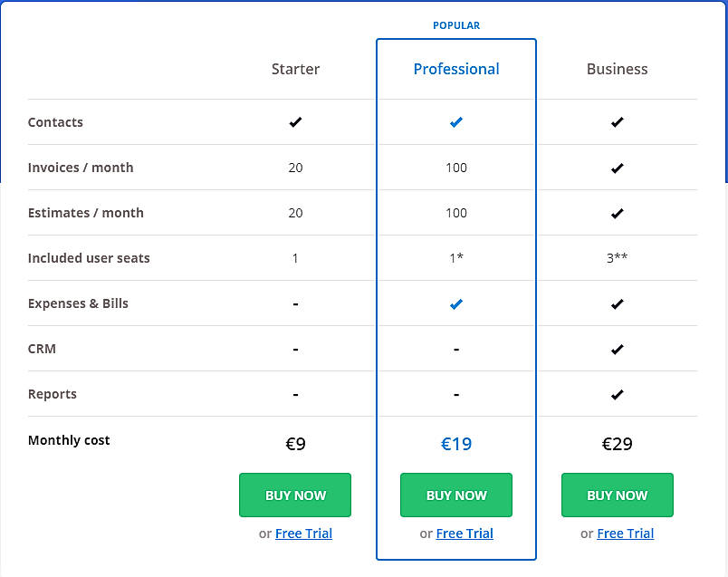Buy Now for the Professional plan
The image size is (728, 577).
tap(456, 495)
